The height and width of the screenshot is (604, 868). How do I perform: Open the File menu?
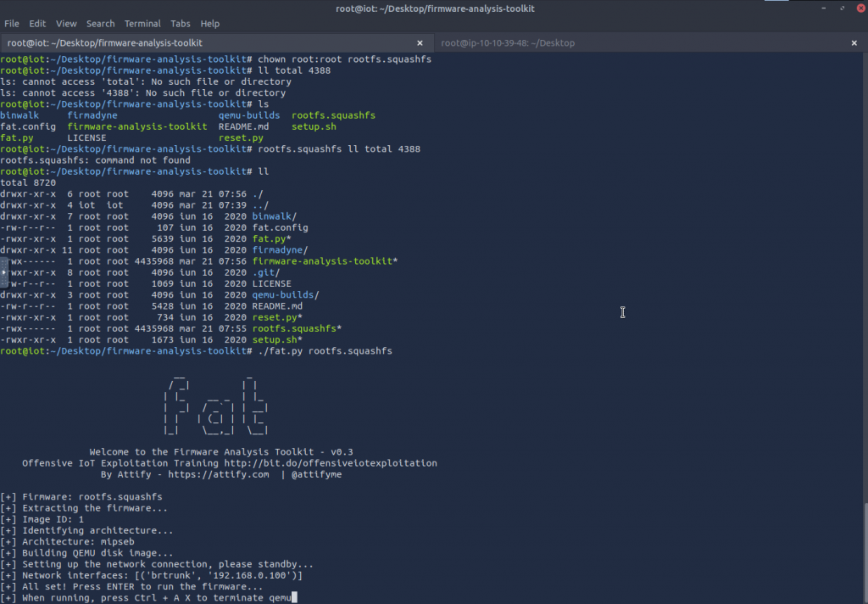(x=12, y=23)
